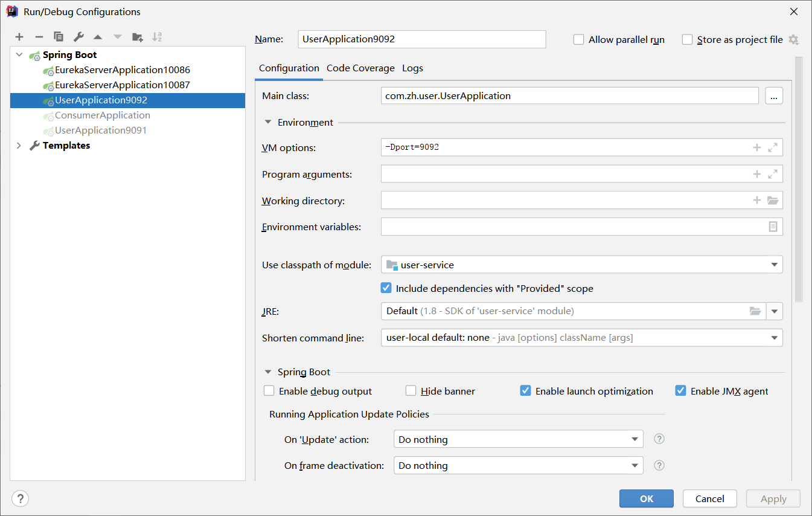This screenshot has height=516, width=812.
Task: Open the Logs tab
Action: [x=412, y=68]
